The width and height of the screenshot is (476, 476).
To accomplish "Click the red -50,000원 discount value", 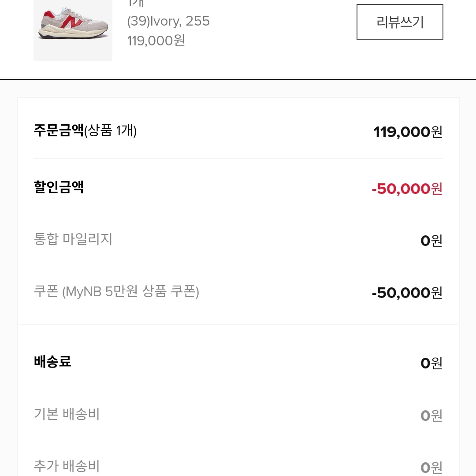I will click(406, 187).
